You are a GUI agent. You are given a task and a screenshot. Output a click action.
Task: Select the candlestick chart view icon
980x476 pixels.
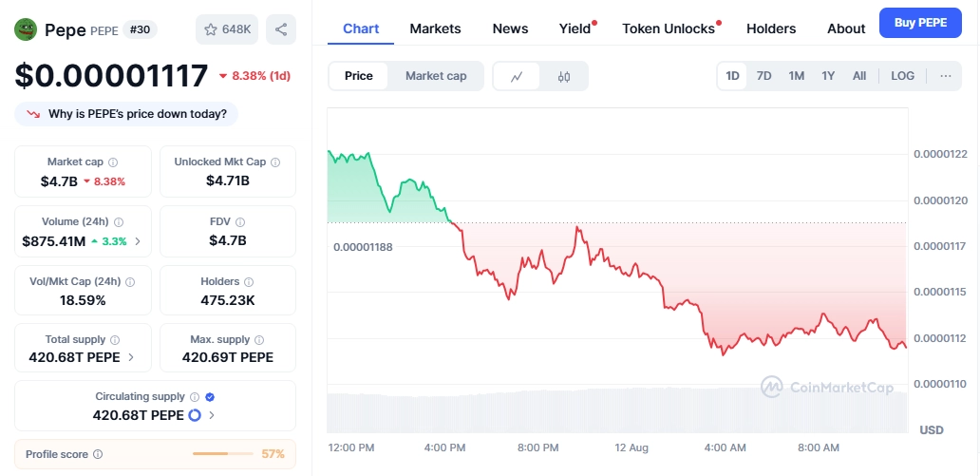point(564,76)
